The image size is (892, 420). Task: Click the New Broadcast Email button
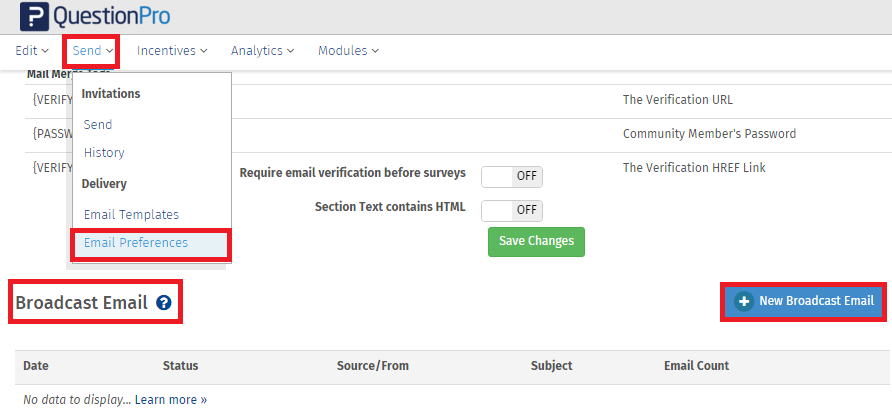coord(803,301)
